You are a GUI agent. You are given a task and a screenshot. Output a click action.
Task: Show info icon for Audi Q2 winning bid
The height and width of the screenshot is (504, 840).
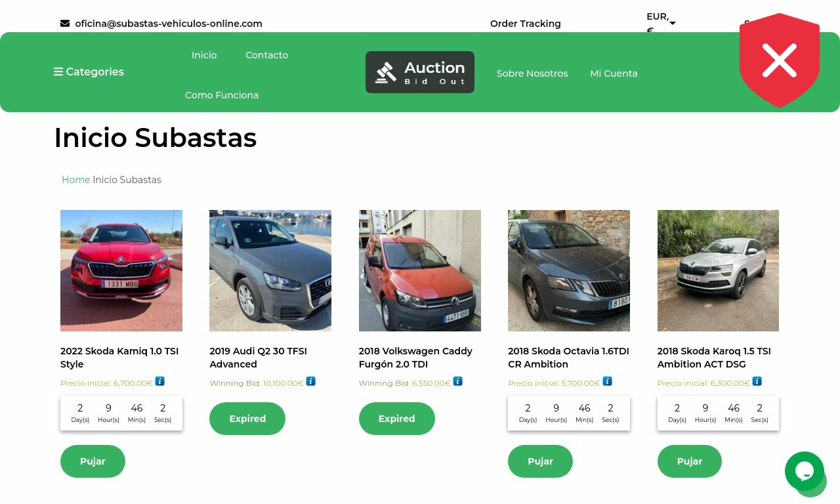point(311,381)
